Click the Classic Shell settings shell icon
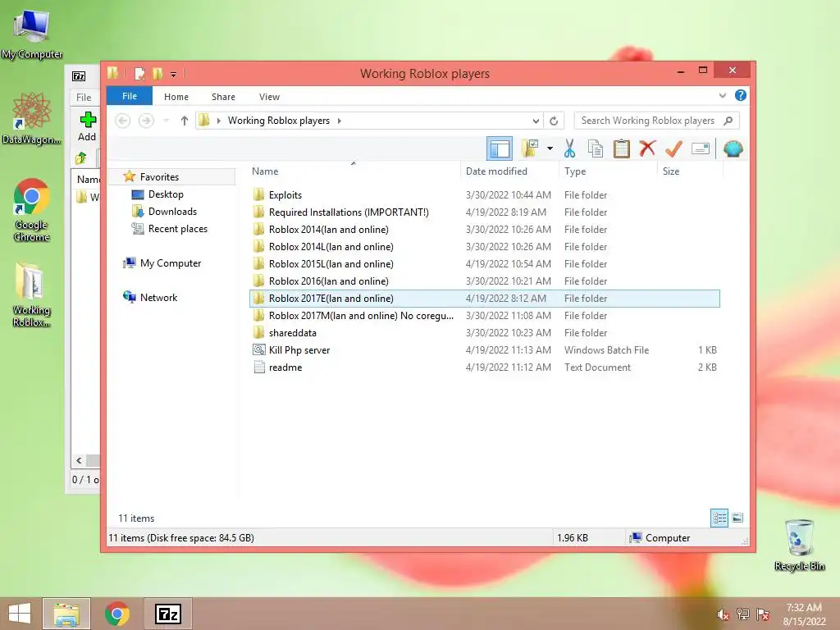This screenshot has height=630, width=840. tap(733, 148)
